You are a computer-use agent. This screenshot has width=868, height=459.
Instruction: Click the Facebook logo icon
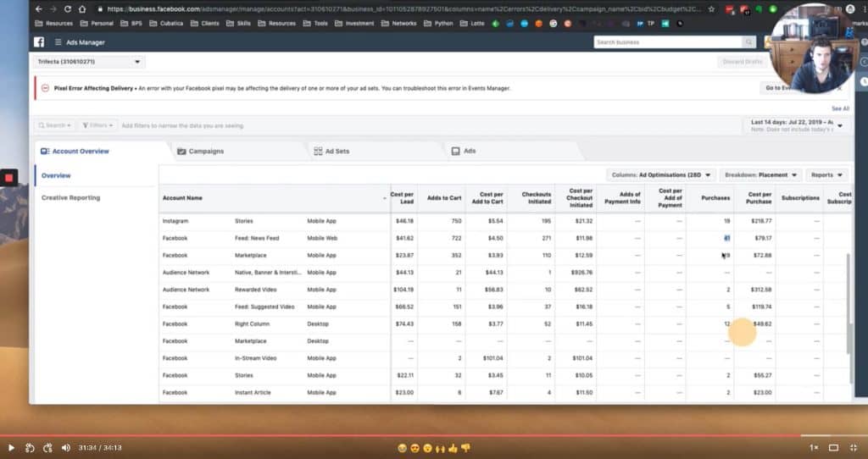[39, 42]
